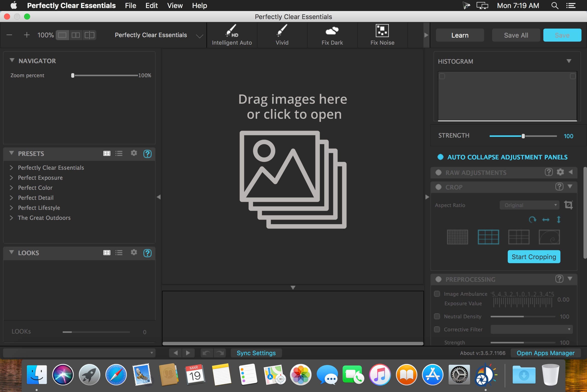Screen dimensions: 587x392
Task: Open the Aspect Ratio Original dropdown
Action: (529, 205)
